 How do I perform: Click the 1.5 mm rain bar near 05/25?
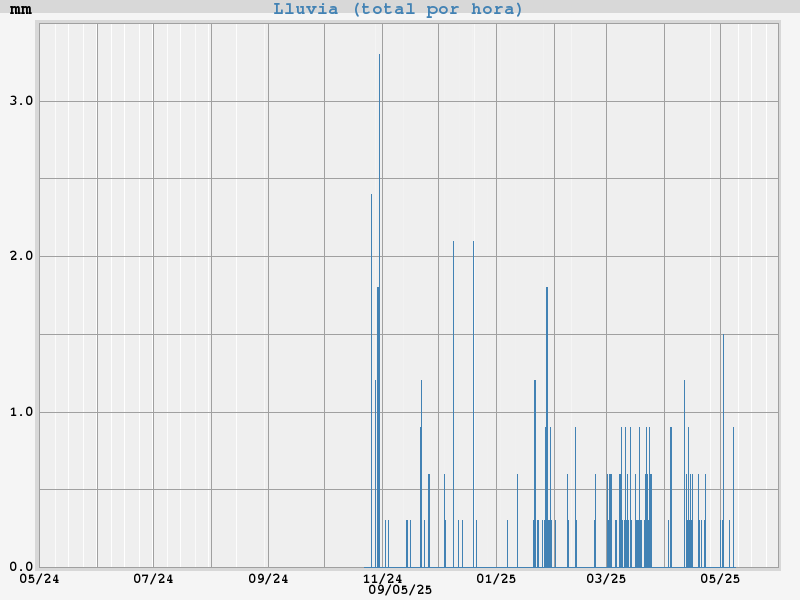pyautogui.click(x=723, y=451)
